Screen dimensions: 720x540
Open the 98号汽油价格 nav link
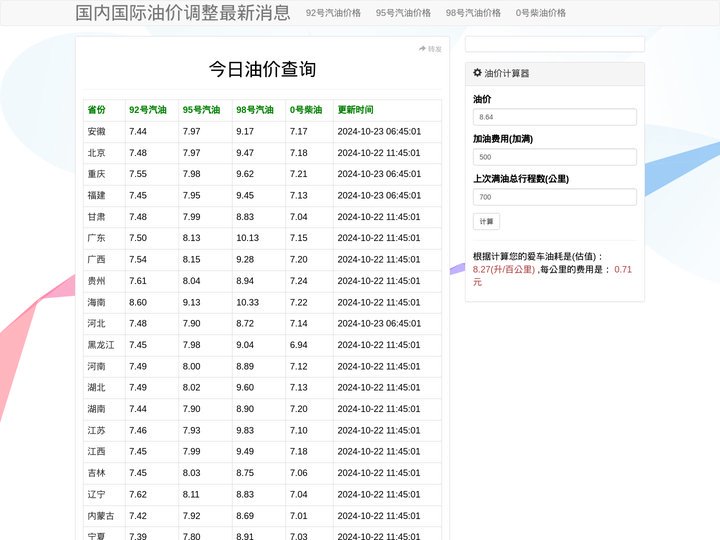click(473, 13)
